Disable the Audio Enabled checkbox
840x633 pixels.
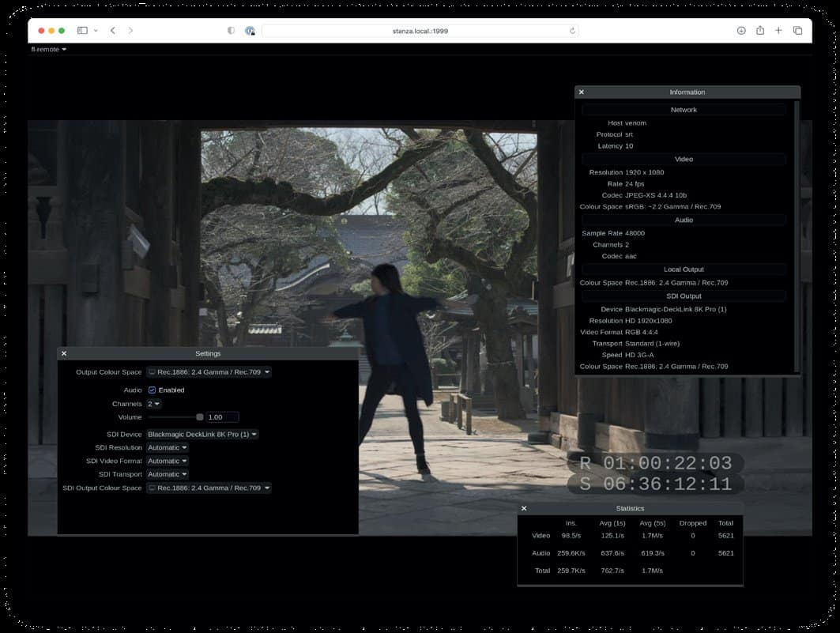152,390
